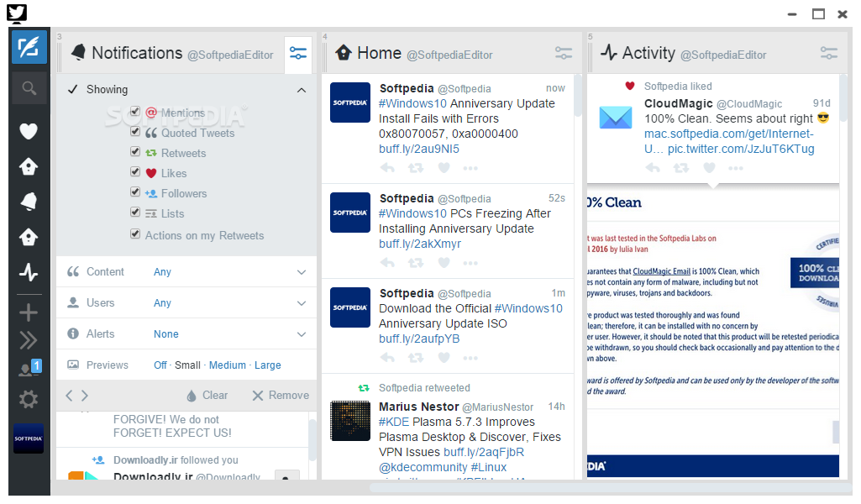Image resolution: width=861 pixels, height=504 pixels.
Task: Open more actions for CloudMagic tweet
Action: tap(736, 168)
